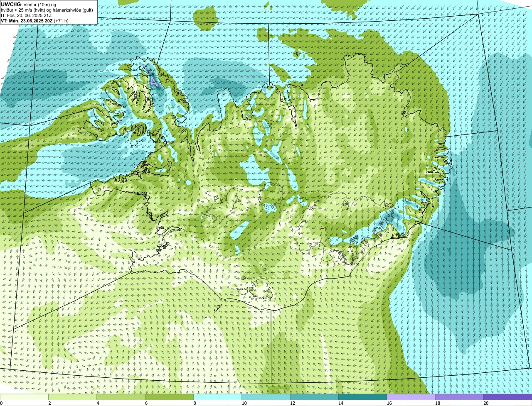
Task: Pick the medium purple 18–20 m/s scale swatch
Action: point(459,397)
